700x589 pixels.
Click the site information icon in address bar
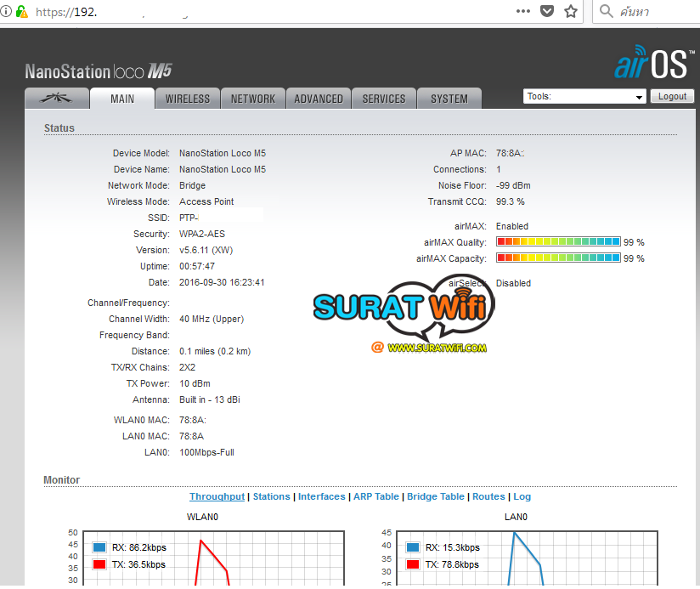click(x=6, y=11)
